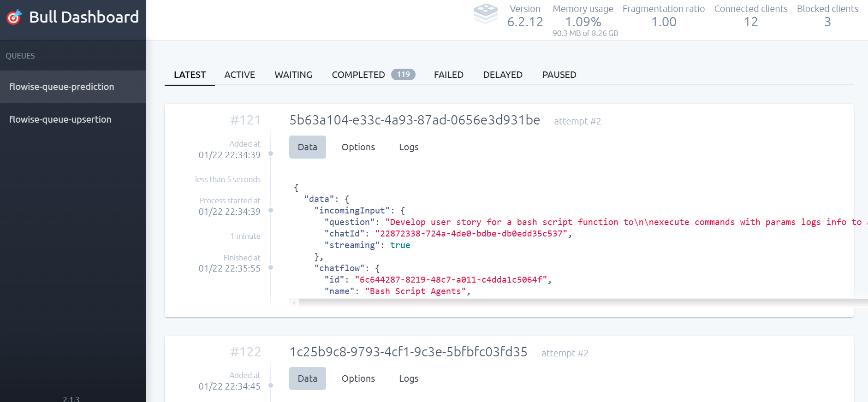Image resolution: width=868 pixels, height=402 pixels.
Task: Show Logs for job #121
Action: click(x=409, y=147)
